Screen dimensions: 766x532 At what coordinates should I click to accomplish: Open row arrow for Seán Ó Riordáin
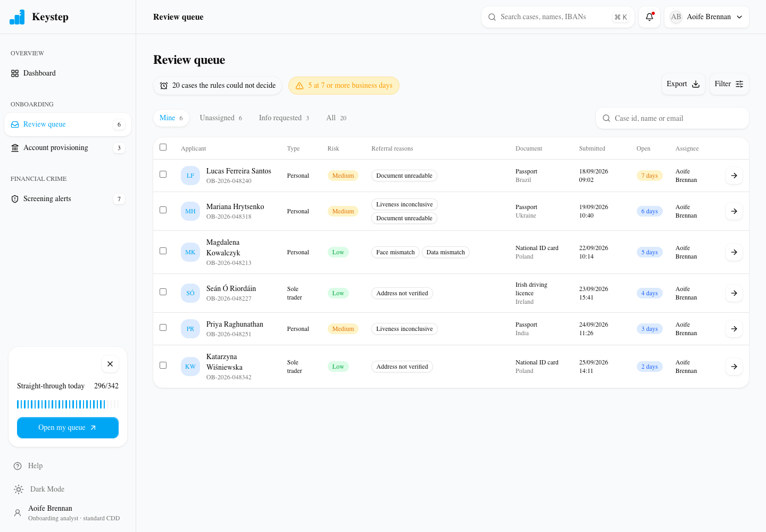tap(734, 293)
